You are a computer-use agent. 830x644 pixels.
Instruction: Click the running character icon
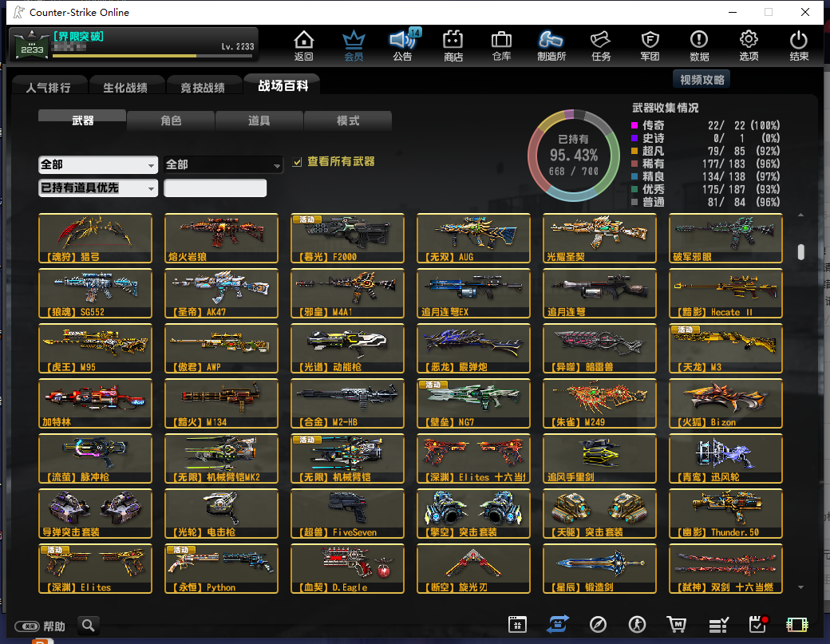[x=637, y=624]
